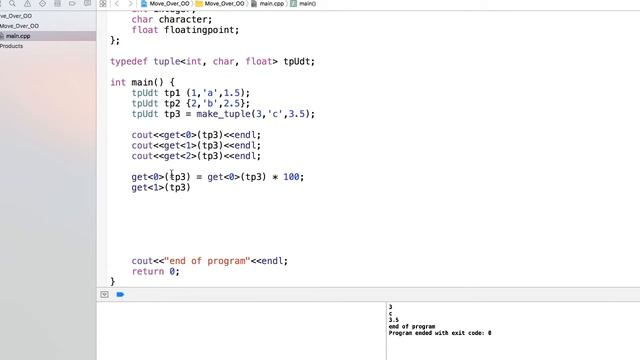The height and width of the screenshot is (360, 640).
Task: Click console output 'end of program'
Action: click(412, 327)
